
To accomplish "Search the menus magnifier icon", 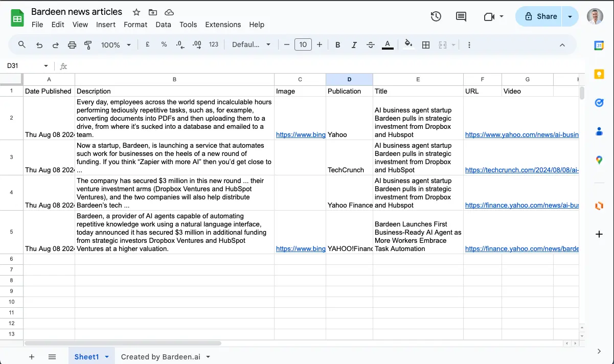I will point(22,44).
